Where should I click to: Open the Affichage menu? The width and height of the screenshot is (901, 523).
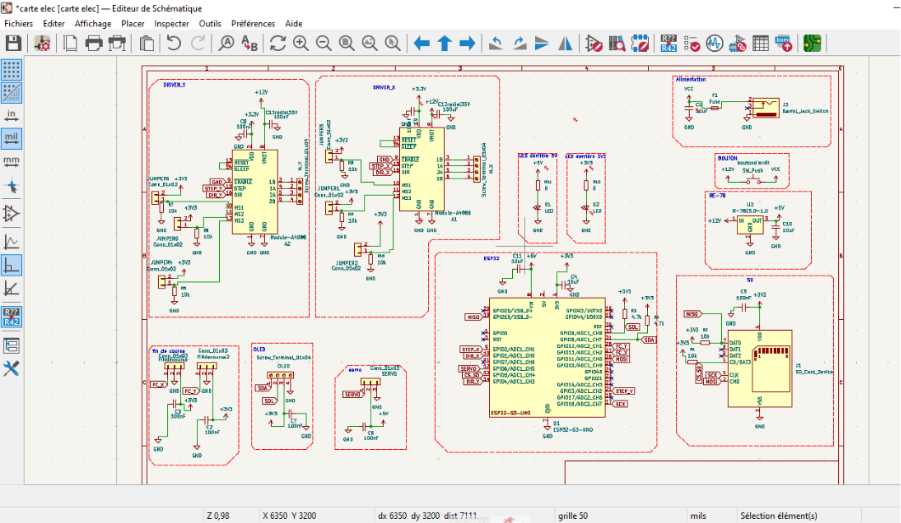tap(93, 24)
